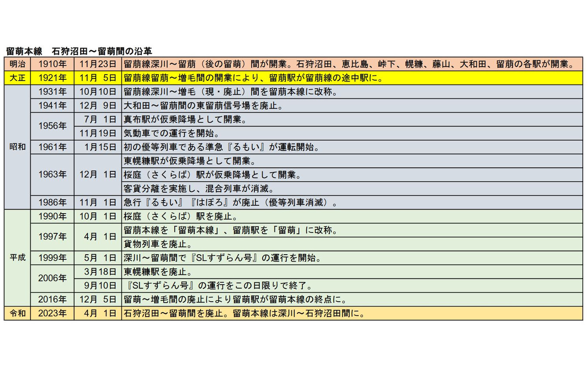This screenshot has width=588, height=368.
Task: Click the 桜庭（さくらば）駅を廃止 row
Action: 352,216
